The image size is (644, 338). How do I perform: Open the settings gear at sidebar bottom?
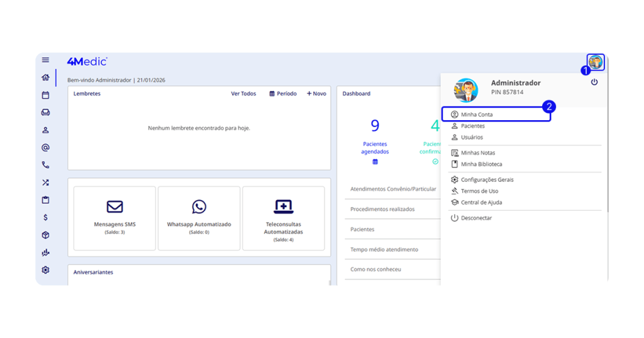45,270
